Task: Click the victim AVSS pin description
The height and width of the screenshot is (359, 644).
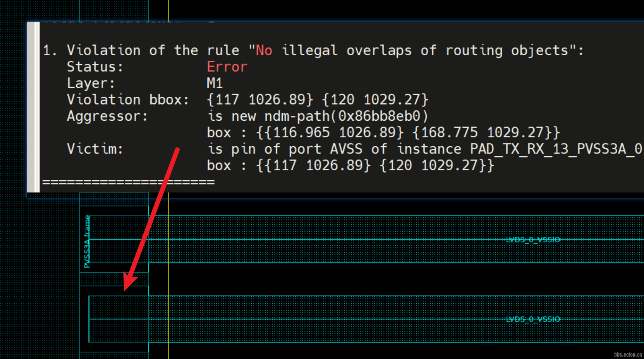Action: pyautogui.click(x=424, y=149)
